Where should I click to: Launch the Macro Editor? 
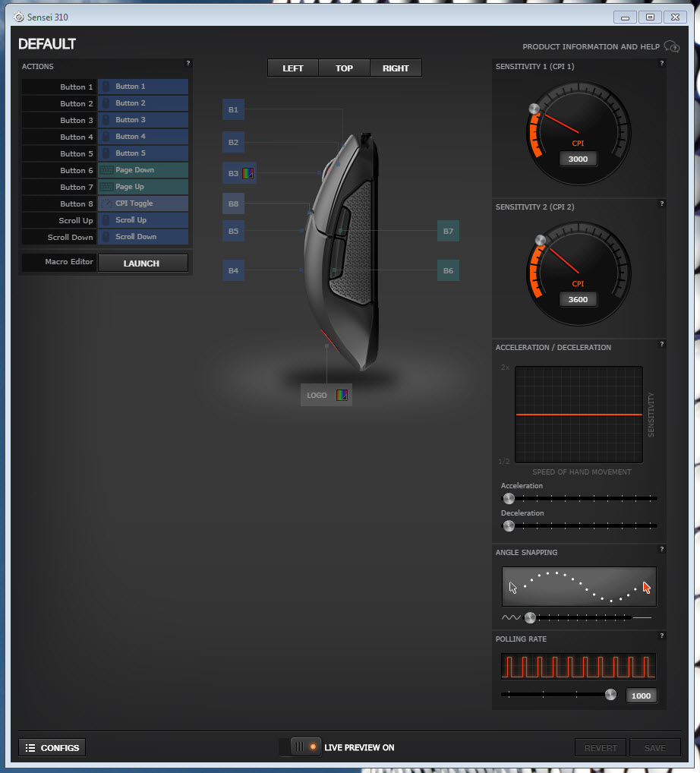coord(143,263)
